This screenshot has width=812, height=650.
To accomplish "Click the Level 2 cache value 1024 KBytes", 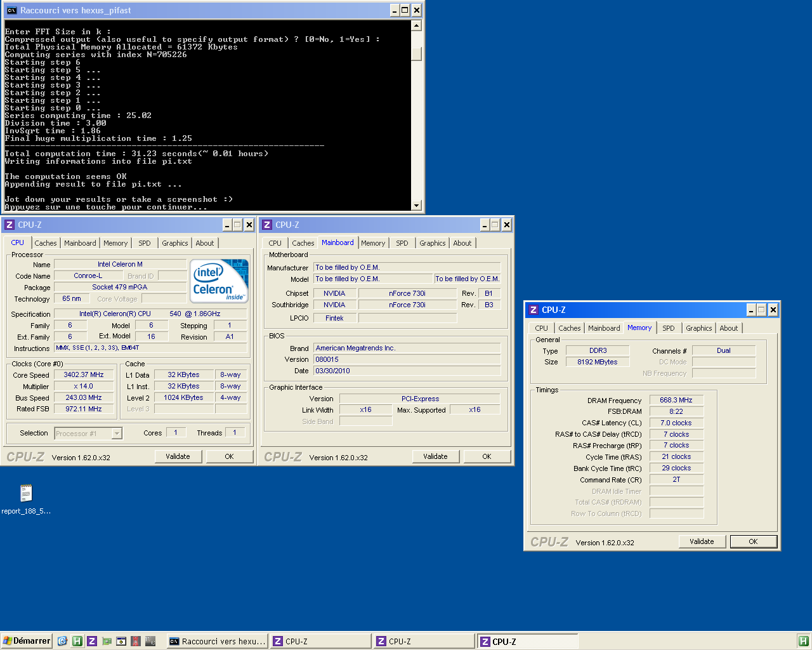I will point(184,397).
